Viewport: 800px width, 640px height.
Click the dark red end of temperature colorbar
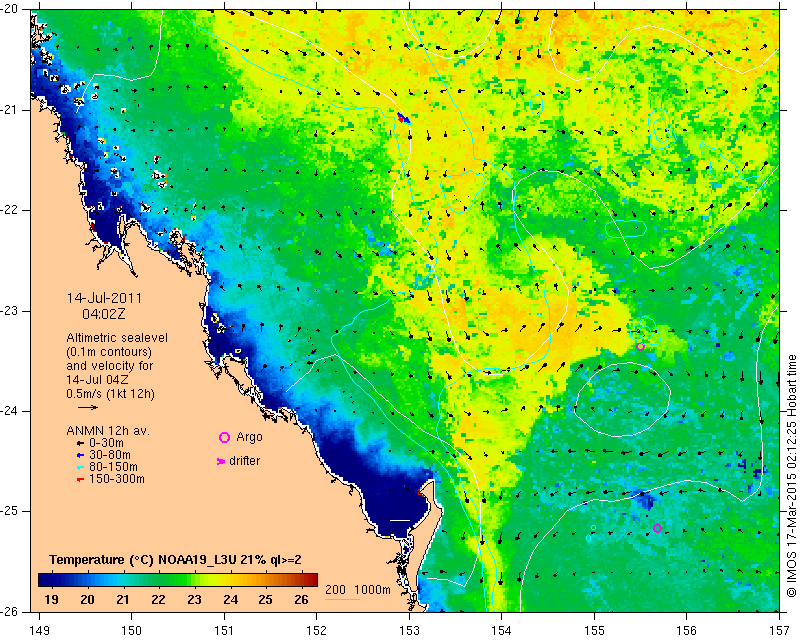pos(311,580)
